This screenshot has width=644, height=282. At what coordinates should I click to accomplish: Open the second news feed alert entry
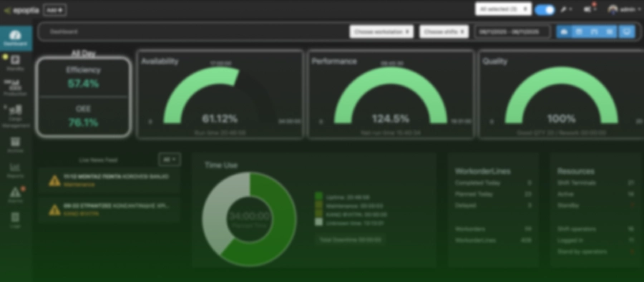pos(109,210)
